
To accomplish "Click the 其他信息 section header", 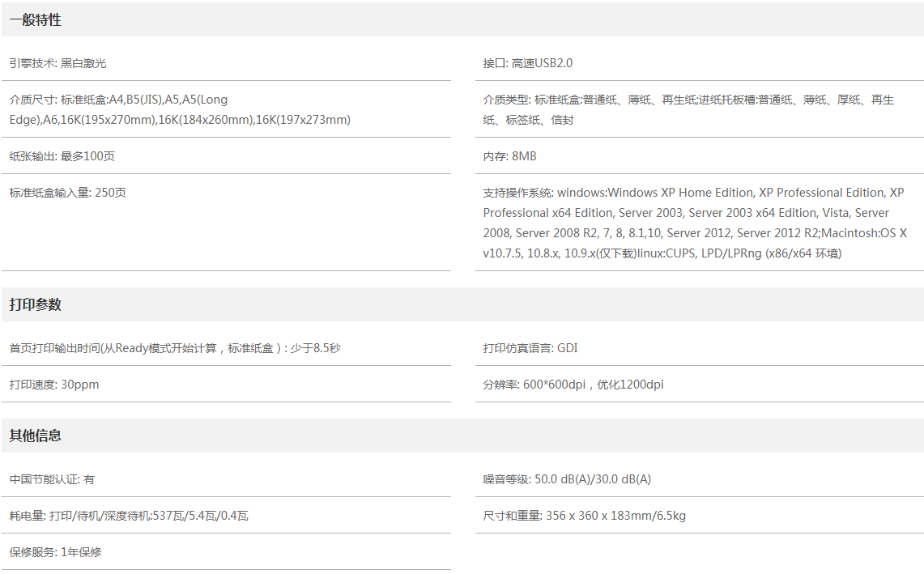I will [35, 436].
